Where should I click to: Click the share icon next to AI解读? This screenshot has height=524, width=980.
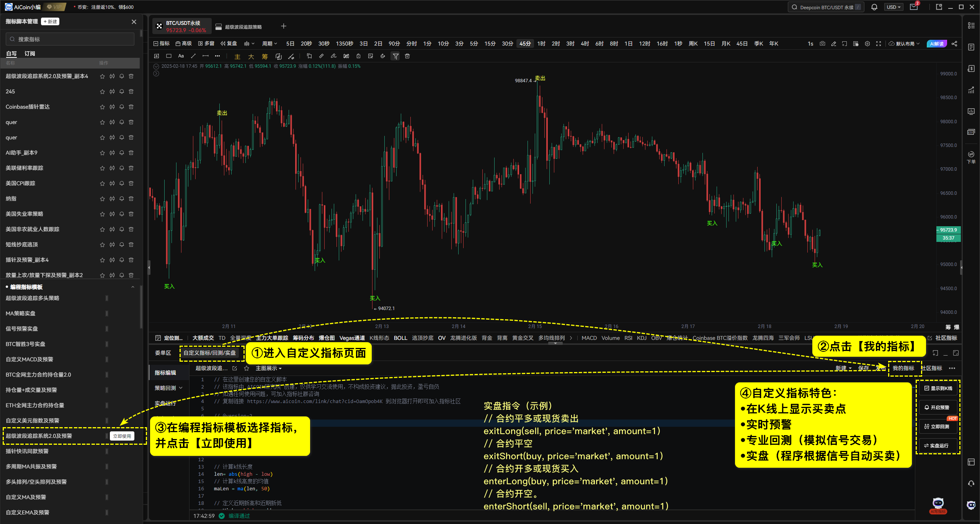point(954,44)
